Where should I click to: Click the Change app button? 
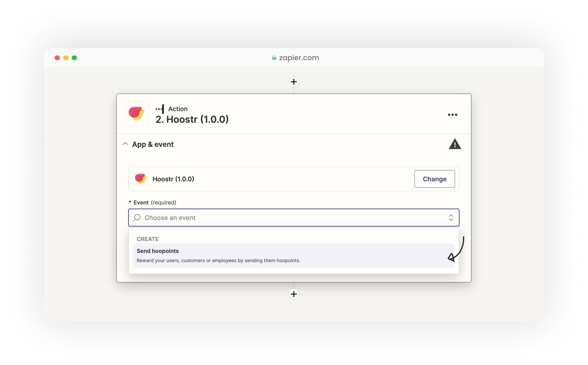coord(434,179)
